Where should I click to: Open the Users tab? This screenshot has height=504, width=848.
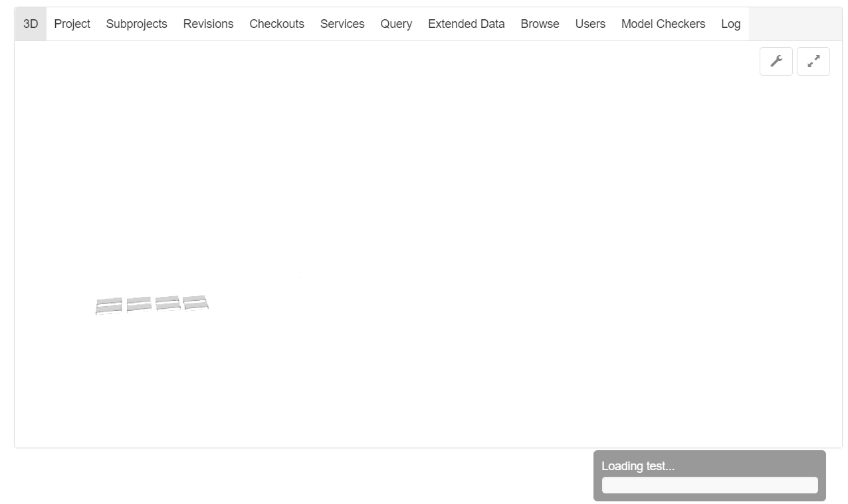pos(590,24)
